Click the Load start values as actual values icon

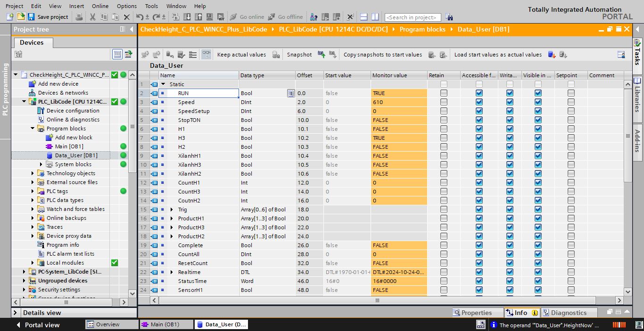(552, 55)
